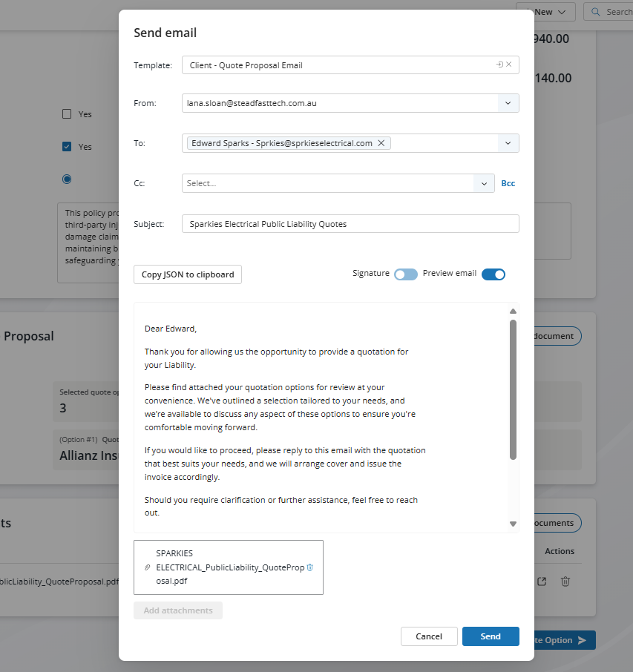Open the To recipients dropdown
This screenshot has height=672, width=633.
(x=508, y=143)
